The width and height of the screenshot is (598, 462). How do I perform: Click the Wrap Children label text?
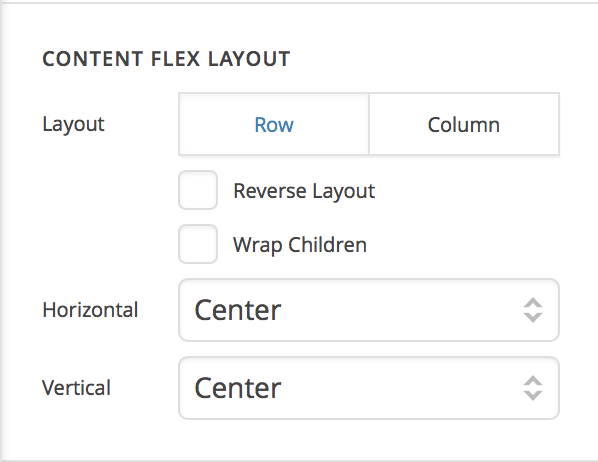coord(300,245)
